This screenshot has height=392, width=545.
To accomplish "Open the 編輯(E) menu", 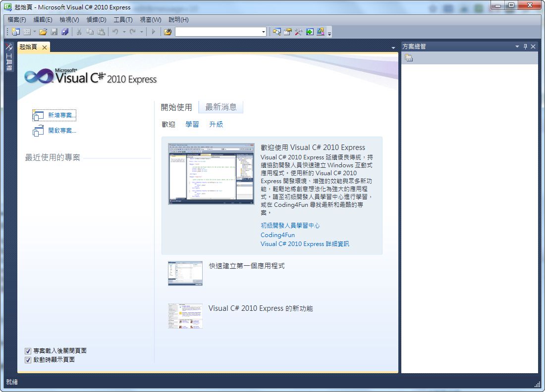I will pyautogui.click(x=43, y=20).
